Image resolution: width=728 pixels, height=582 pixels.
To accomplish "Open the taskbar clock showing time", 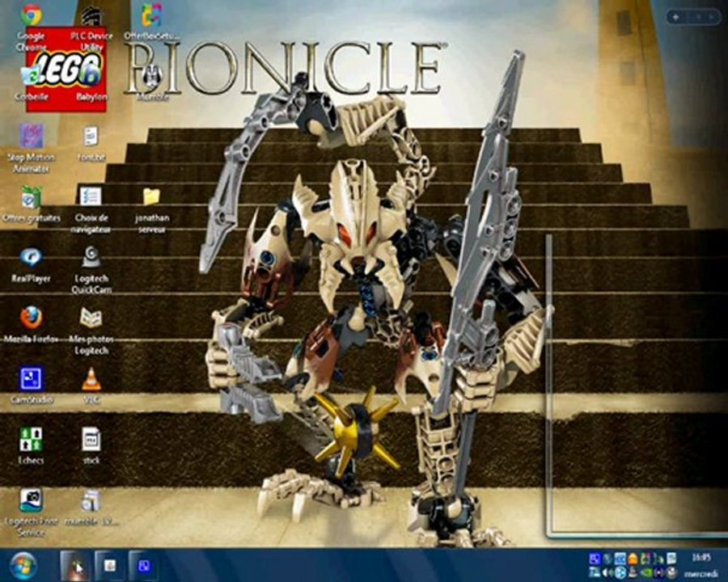I will point(701,558).
